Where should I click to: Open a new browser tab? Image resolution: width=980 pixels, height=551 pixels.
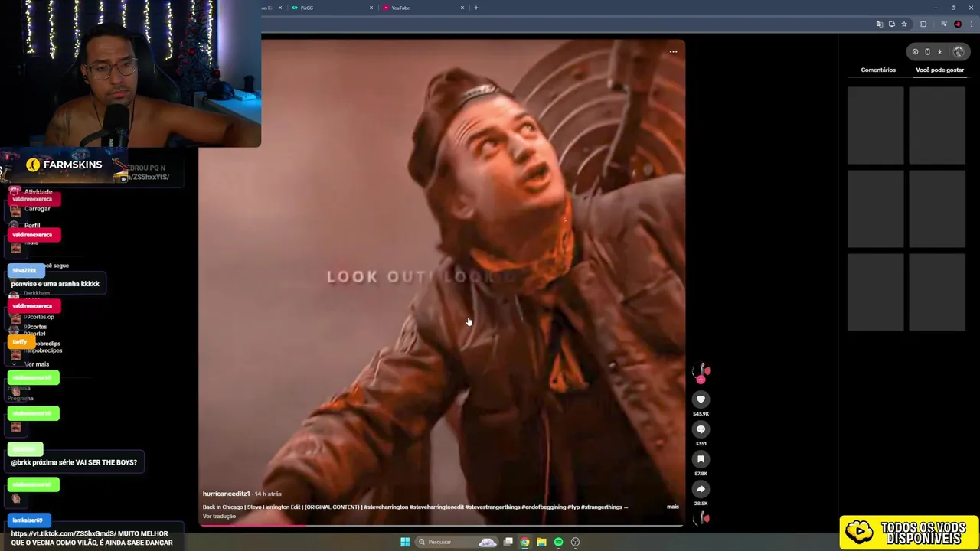click(x=476, y=8)
